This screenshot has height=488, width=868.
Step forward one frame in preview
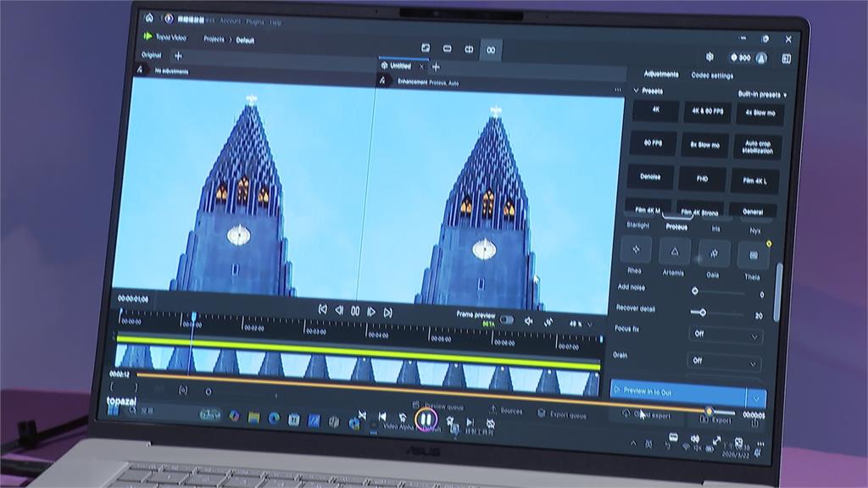[371, 312]
